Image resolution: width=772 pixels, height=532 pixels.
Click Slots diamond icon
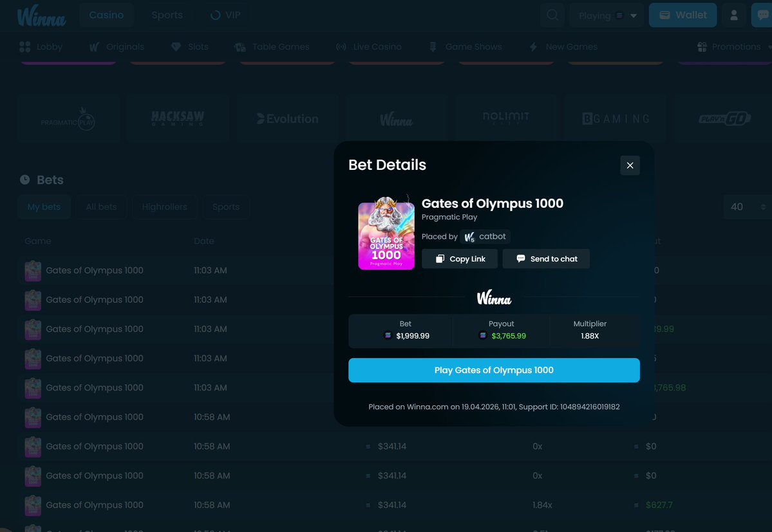click(x=176, y=47)
